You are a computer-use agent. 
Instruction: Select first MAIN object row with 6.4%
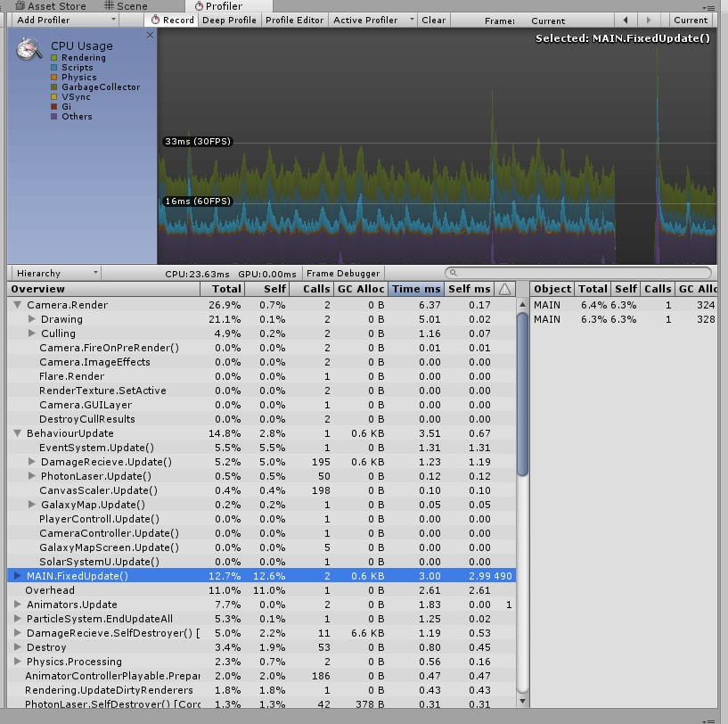pyautogui.click(x=624, y=305)
